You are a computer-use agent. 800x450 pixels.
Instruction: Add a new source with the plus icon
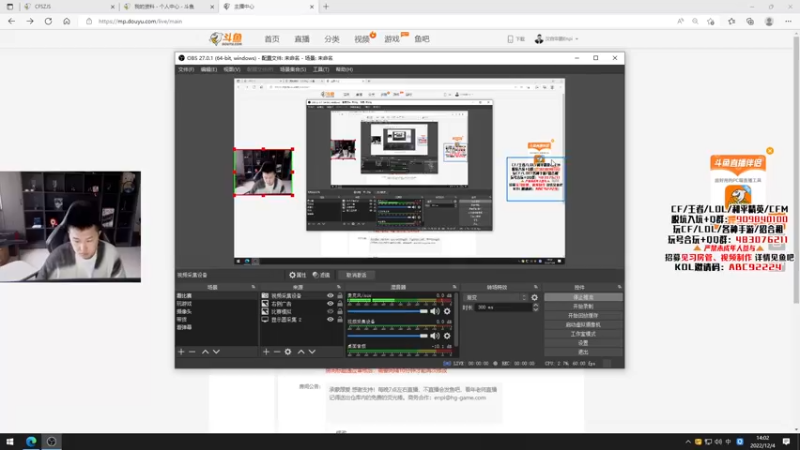point(266,352)
